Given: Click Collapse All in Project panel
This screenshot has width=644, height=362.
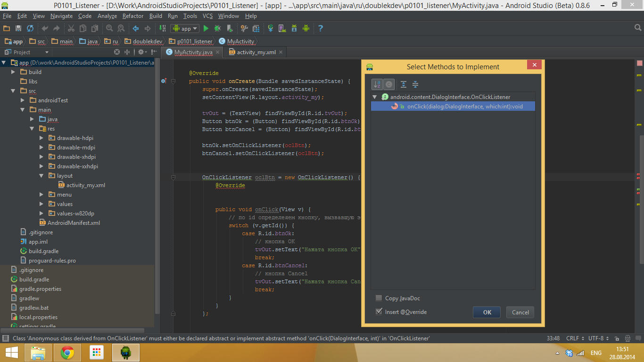Looking at the screenshot, I should [x=127, y=52].
